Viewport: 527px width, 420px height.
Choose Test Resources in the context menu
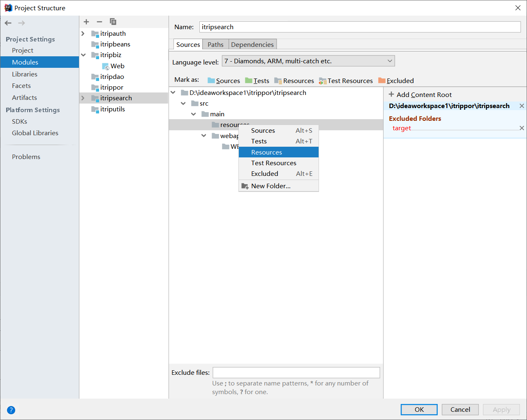click(x=279, y=163)
